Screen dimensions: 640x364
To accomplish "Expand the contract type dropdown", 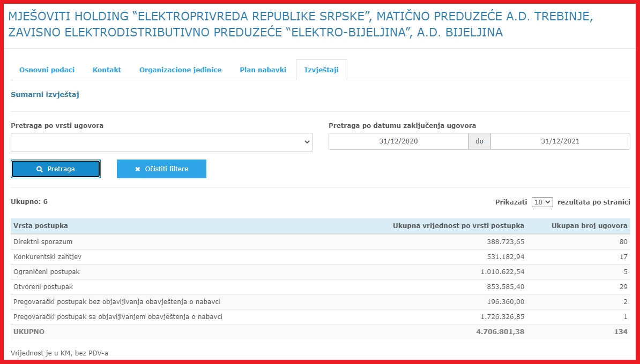I will coord(162,142).
